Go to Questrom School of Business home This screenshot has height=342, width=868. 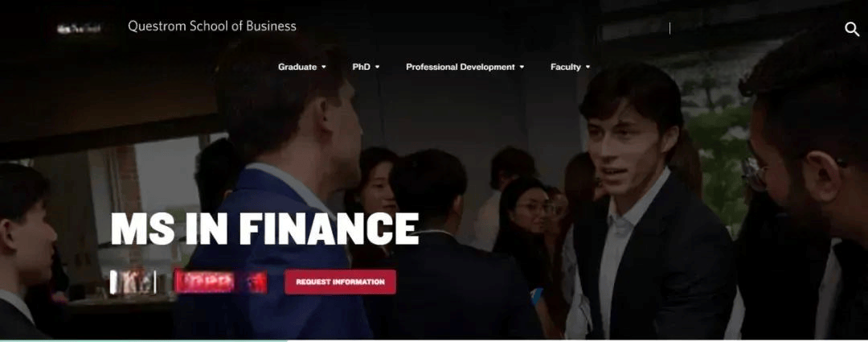[x=212, y=26]
